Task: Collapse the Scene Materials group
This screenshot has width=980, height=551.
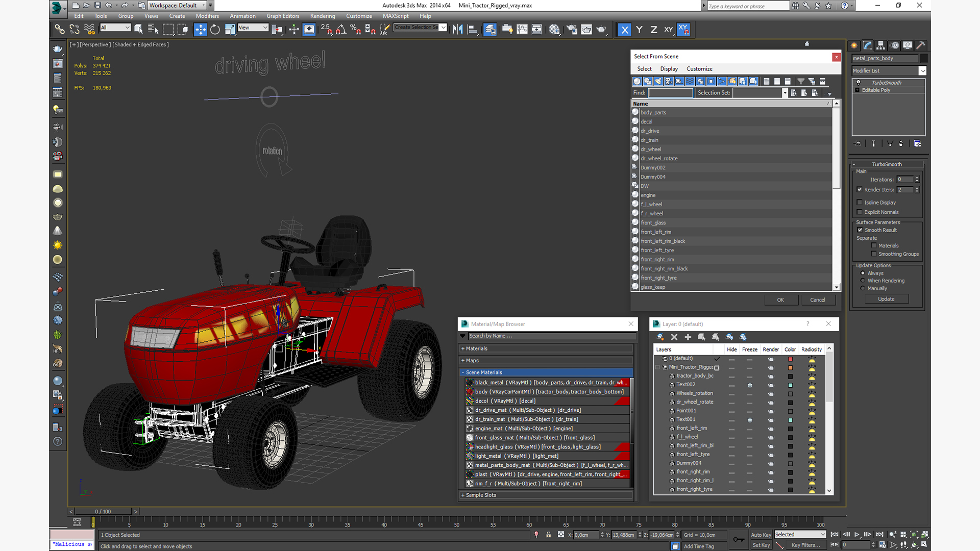Action: click(x=463, y=372)
